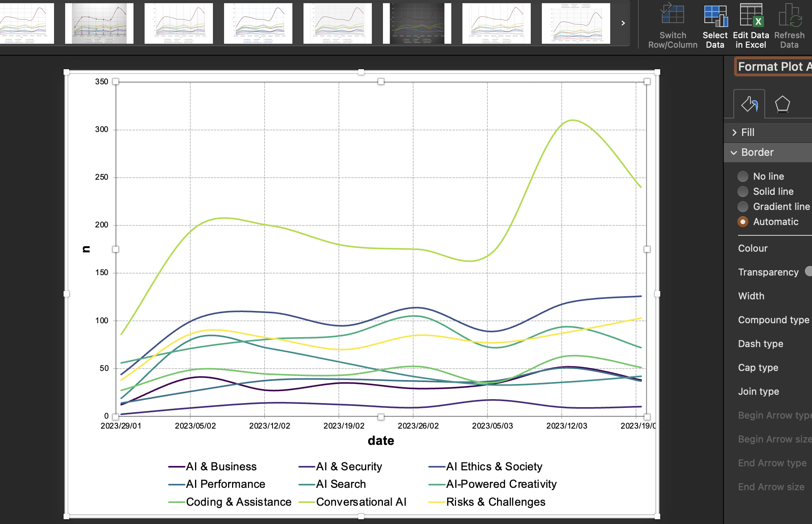
Task: Select the AI & Business legend entry
Action: click(213, 466)
